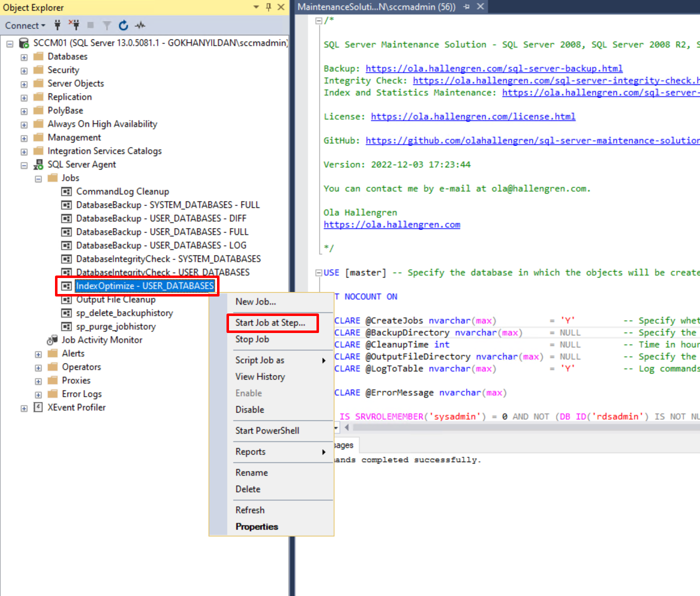The width and height of the screenshot is (700, 596).
Task: Click the Stop square icon in toolbar
Action: coord(90,25)
